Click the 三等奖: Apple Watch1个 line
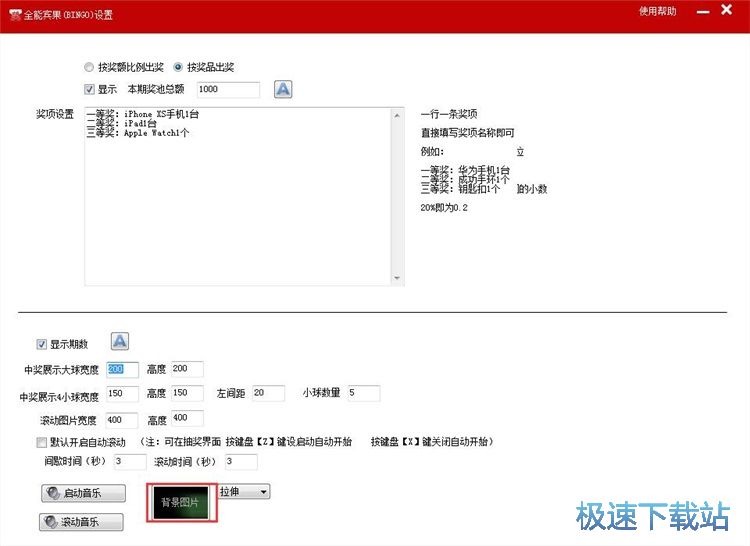This screenshot has height=546, width=750. coord(138,132)
